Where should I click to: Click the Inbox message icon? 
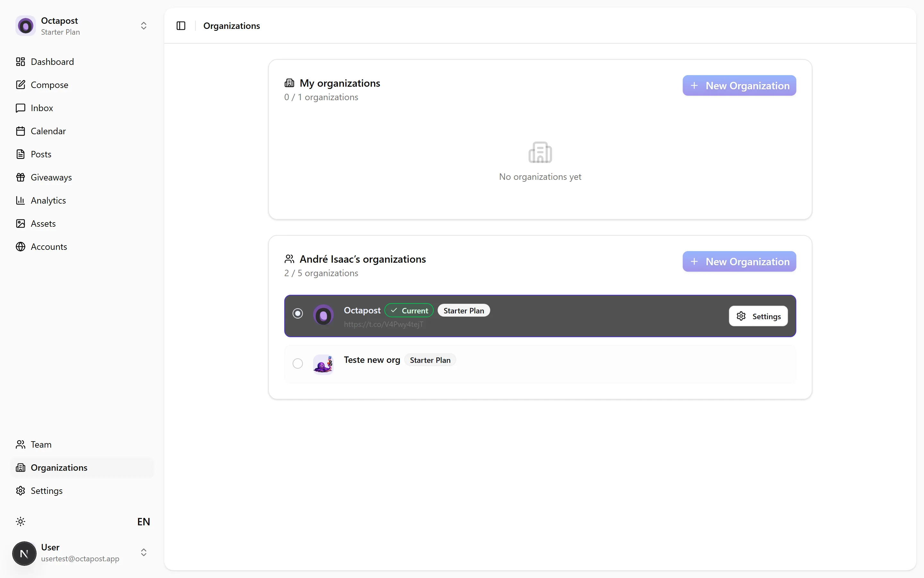coord(21,108)
